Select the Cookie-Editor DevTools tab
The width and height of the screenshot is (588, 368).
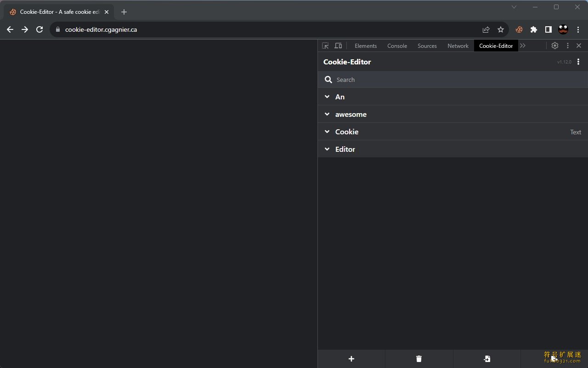tap(496, 46)
